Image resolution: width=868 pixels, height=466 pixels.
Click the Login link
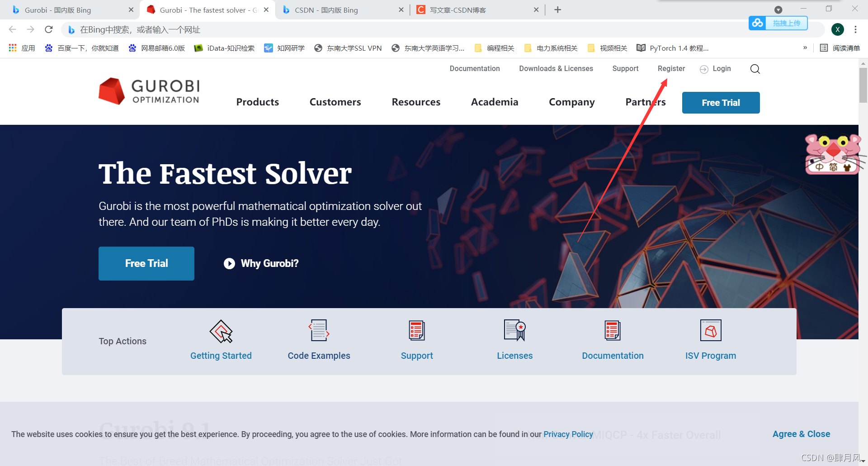(x=716, y=69)
